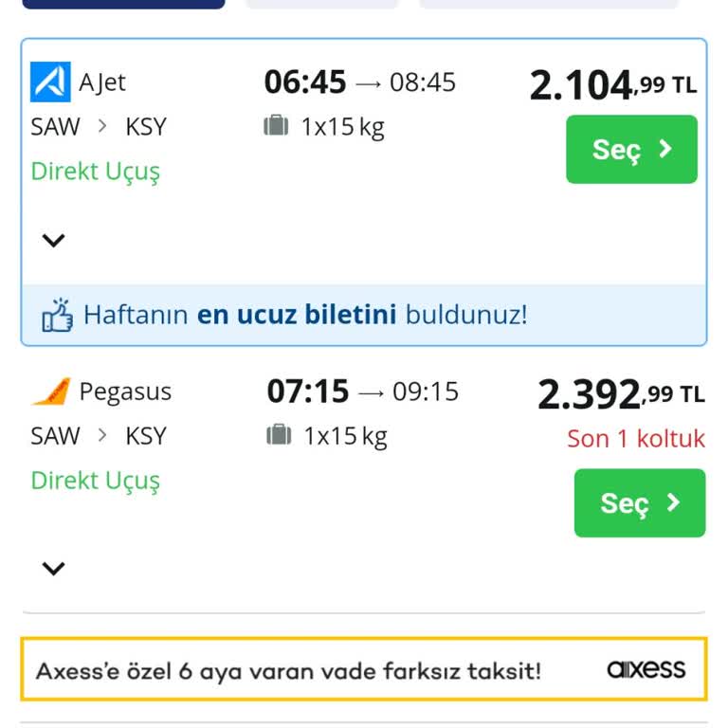The height and width of the screenshot is (728, 728).
Task: Click the arrow between 06:45 and 08:45
Action: [368, 83]
